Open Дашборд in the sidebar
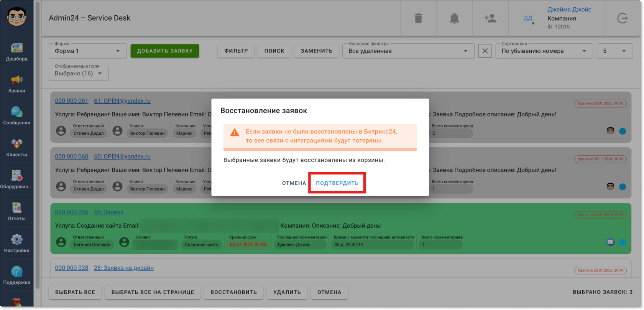 (x=16, y=52)
